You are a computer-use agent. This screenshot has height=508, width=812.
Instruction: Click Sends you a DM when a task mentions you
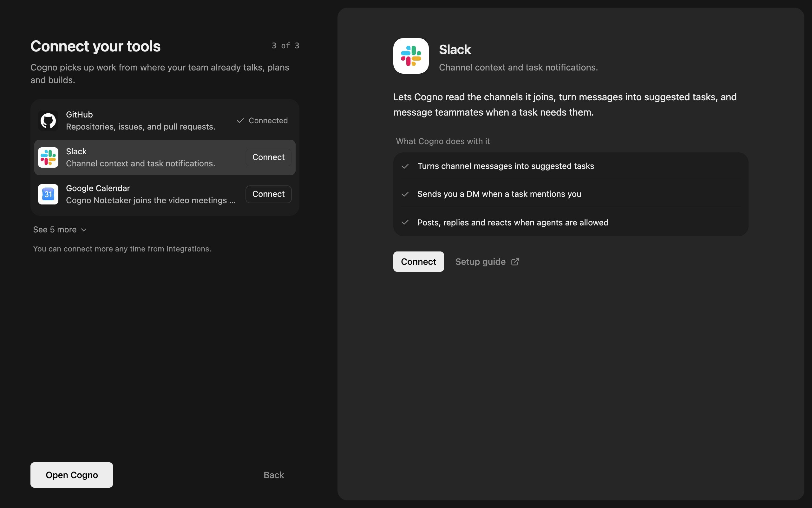(499, 194)
